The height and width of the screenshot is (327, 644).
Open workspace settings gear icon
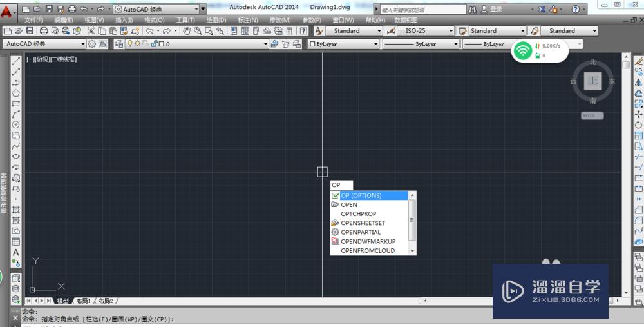click(92, 44)
